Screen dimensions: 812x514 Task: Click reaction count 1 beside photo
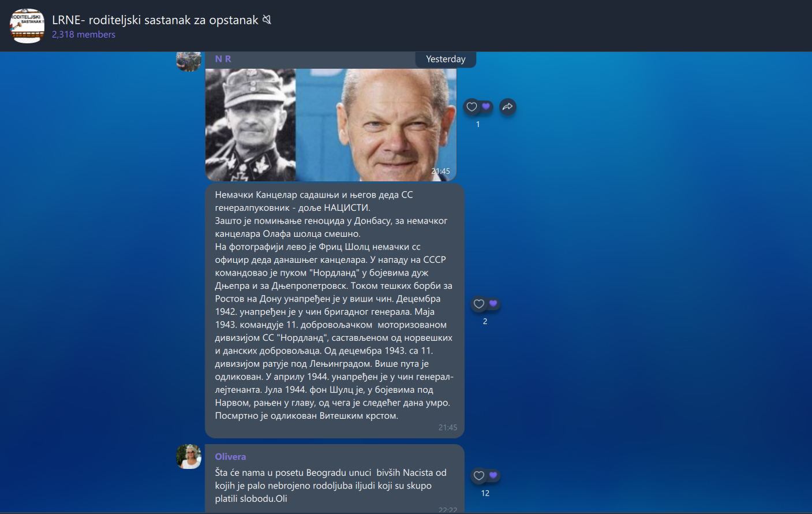tap(478, 124)
